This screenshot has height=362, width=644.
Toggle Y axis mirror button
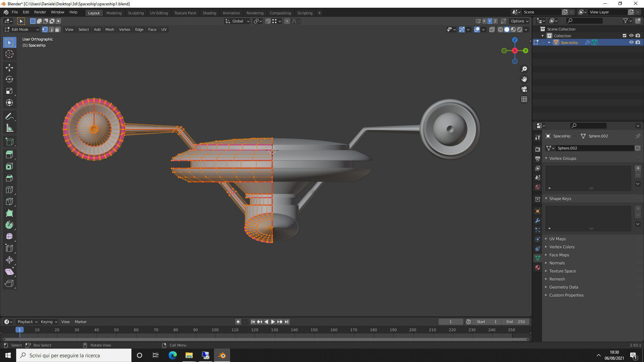490,21
